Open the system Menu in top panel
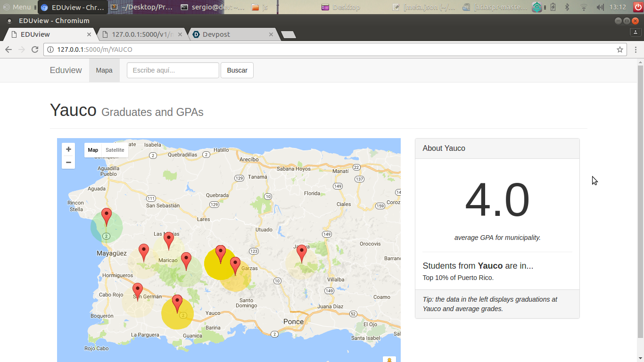Screen dimensions: 644x362 (x=17, y=7)
